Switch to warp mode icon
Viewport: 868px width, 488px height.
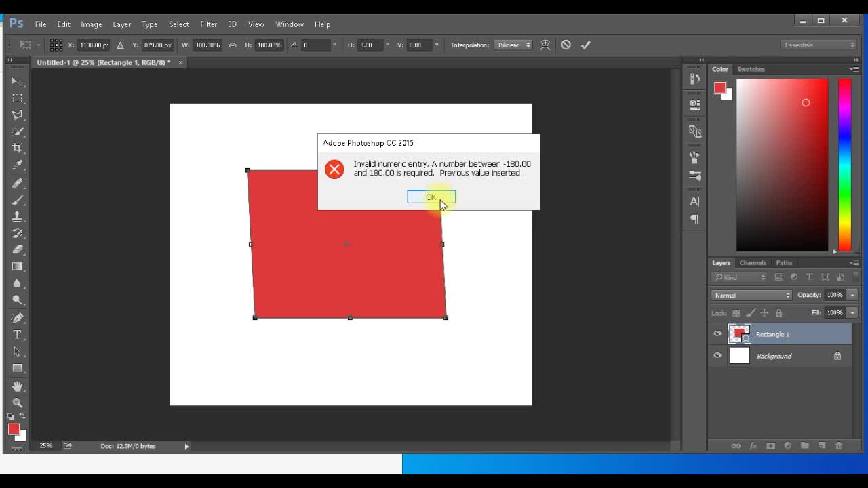545,45
